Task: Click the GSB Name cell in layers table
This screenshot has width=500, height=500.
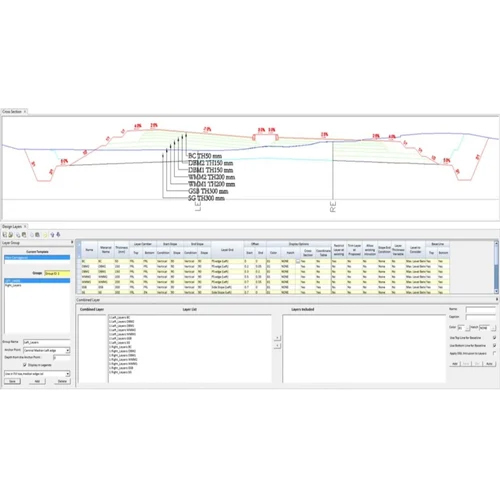Action: [x=89, y=287]
